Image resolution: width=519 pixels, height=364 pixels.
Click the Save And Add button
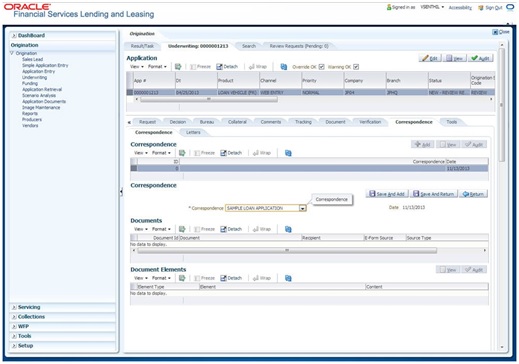[x=387, y=194]
